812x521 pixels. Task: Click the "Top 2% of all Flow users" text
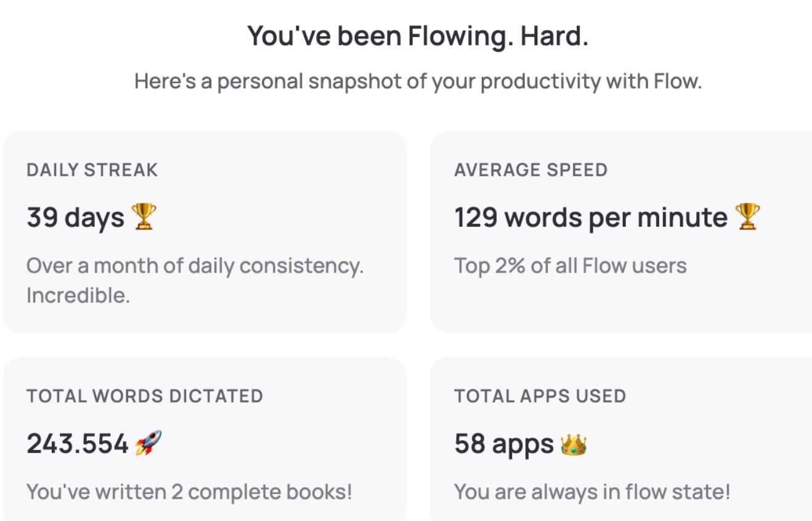tap(570, 266)
